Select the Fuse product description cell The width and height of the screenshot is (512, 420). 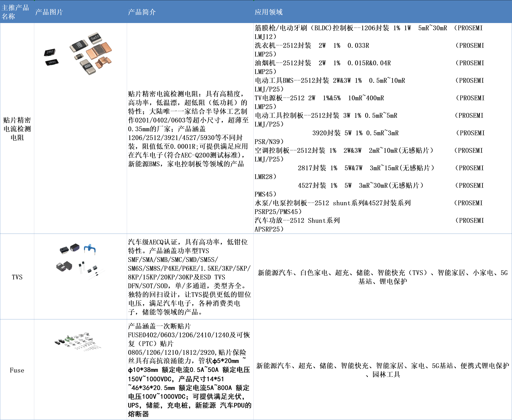(190, 369)
